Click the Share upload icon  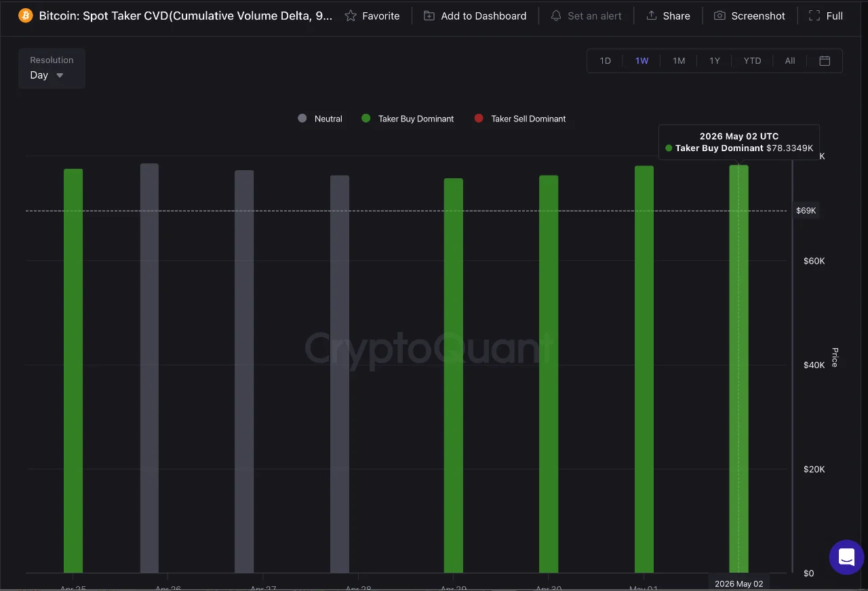pos(651,16)
